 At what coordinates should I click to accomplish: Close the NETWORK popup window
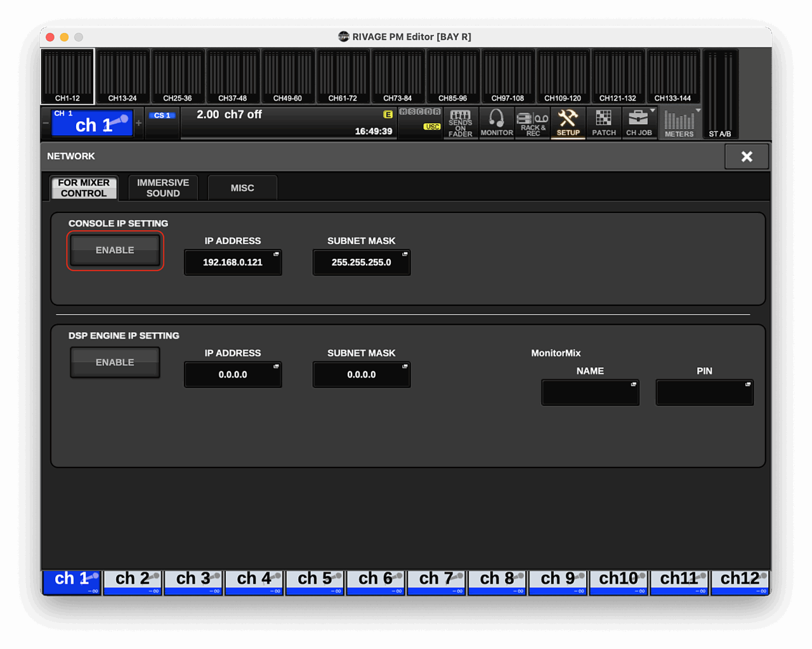[747, 156]
